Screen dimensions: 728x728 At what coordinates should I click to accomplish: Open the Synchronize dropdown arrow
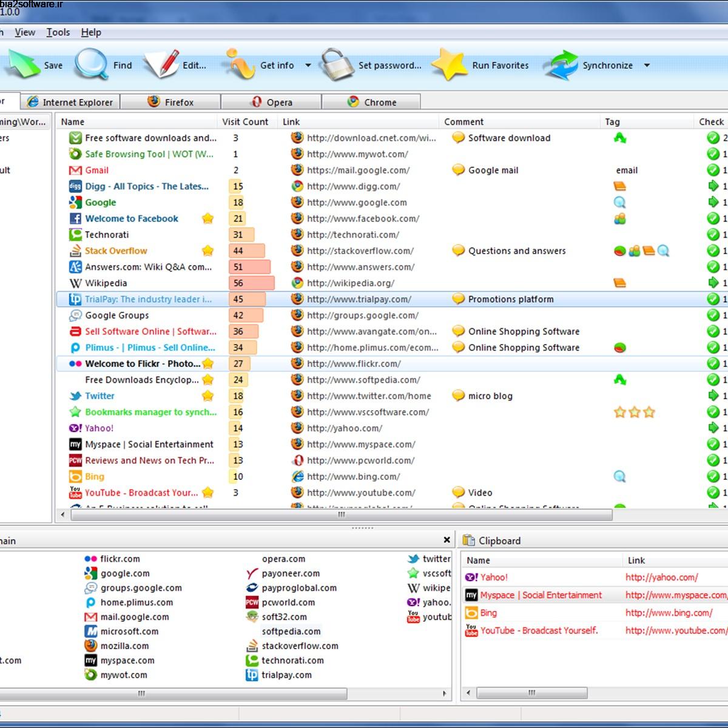pyautogui.click(x=647, y=66)
